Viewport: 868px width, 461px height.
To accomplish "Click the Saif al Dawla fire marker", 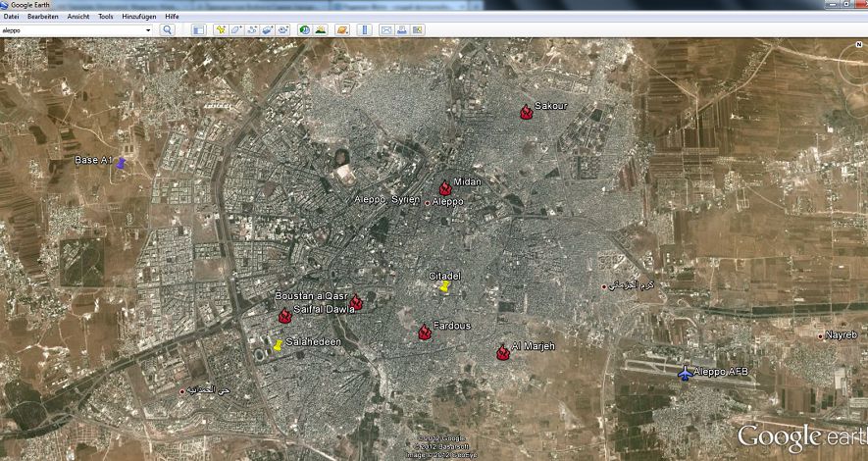I will click(284, 316).
